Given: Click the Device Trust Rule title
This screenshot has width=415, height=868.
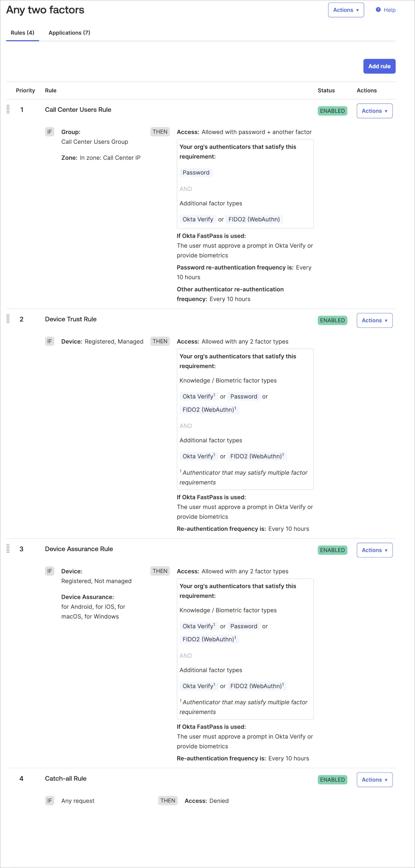Looking at the screenshot, I should (x=71, y=319).
